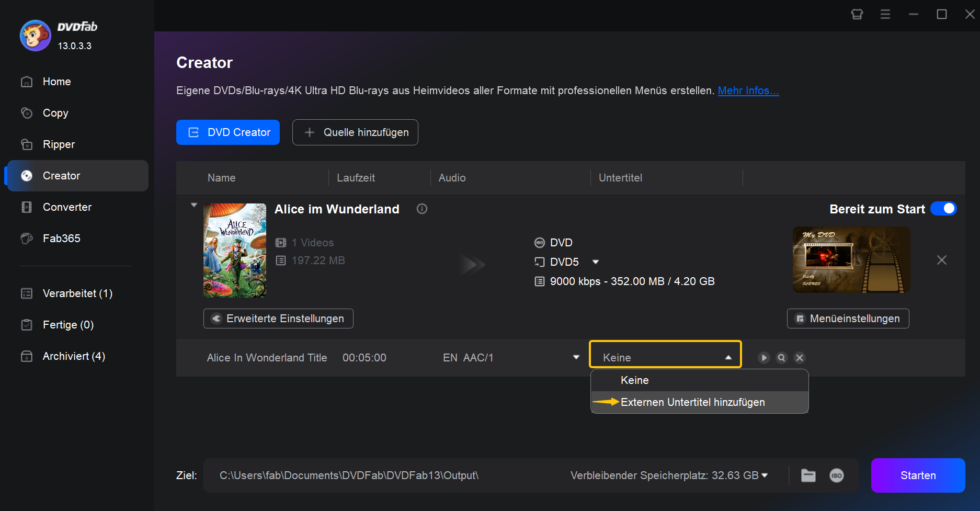Click the info icon beside Alice im Wunderland
Image resolution: width=980 pixels, height=511 pixels.
click(x=422, y=209)
